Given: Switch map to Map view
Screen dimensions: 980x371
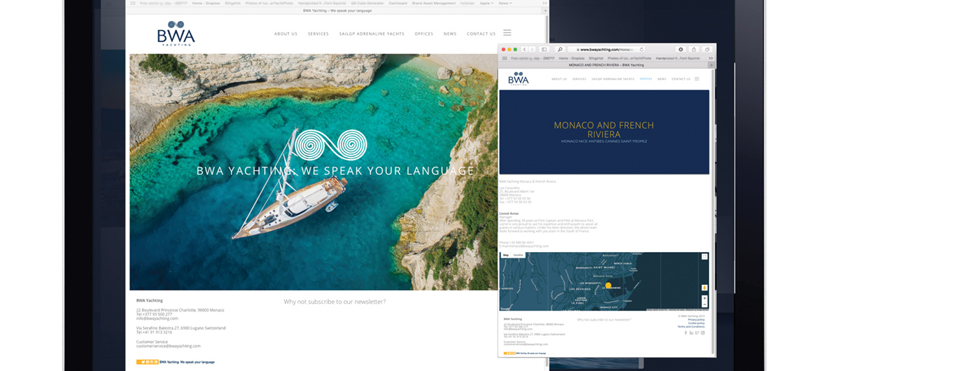Looking at the screenshot, I should click(505, 255).
